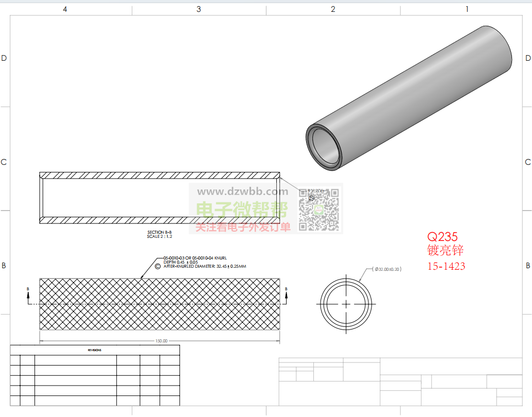The height and width of the screenshot is (417, 532).
Task: Select the 3D isometric tube rendering
Action: 409,98
